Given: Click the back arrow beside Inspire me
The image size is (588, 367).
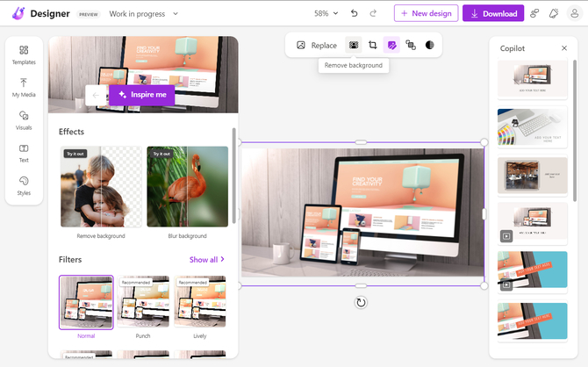Looking at the screenshot, I should 96,95.
